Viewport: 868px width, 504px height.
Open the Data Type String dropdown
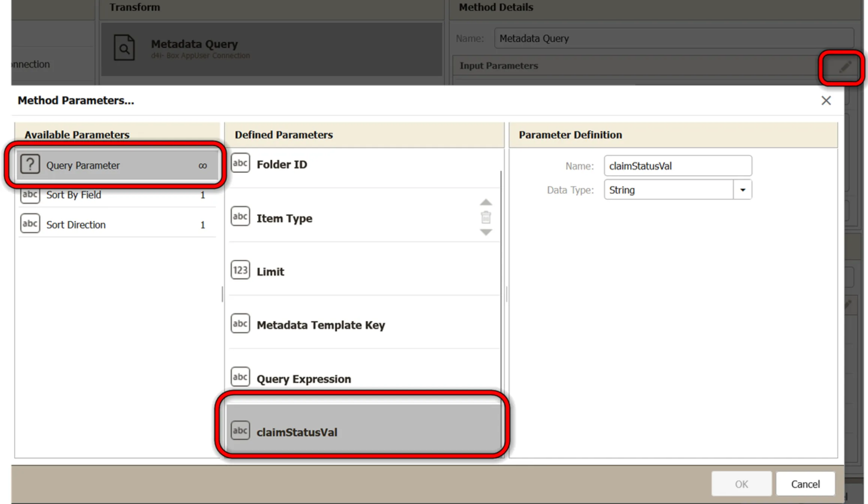[x=678, y=189]
